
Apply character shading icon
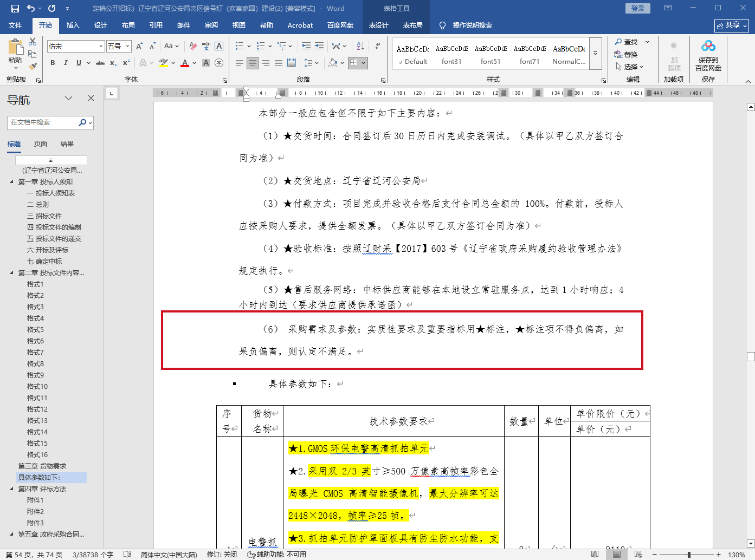tap(206, 63)
